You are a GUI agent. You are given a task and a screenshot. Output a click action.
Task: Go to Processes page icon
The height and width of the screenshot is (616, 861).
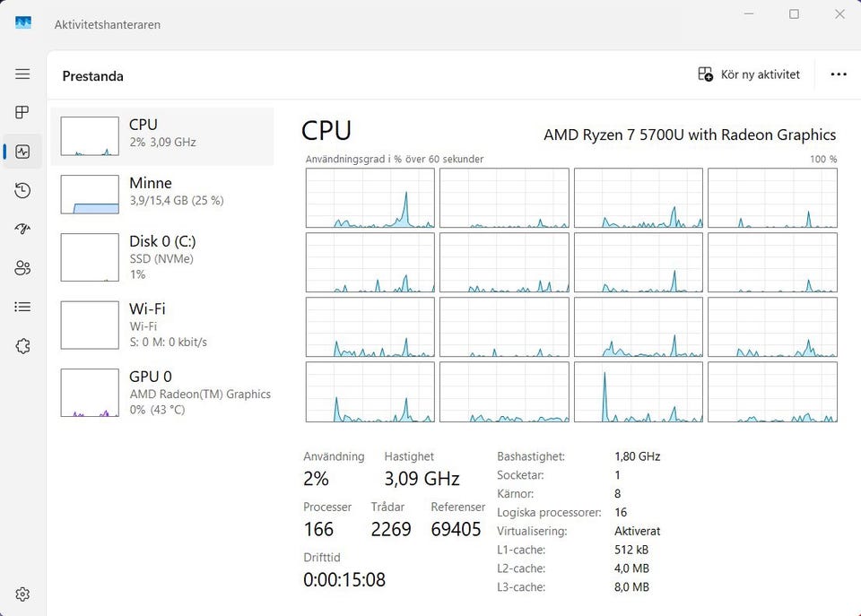tap(22, 112)
